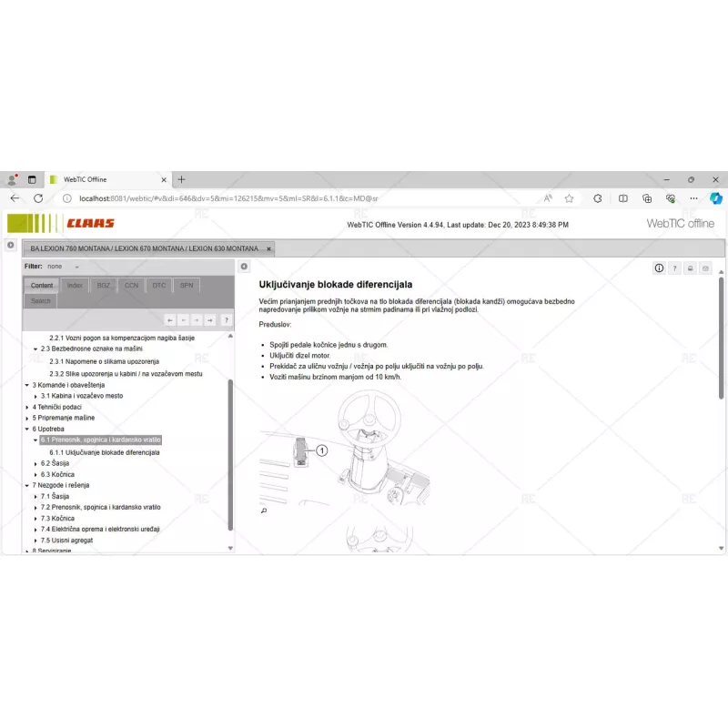Open the Search tab in the panel
This screenshot has height=728, width=728.
tap(39, 300)
